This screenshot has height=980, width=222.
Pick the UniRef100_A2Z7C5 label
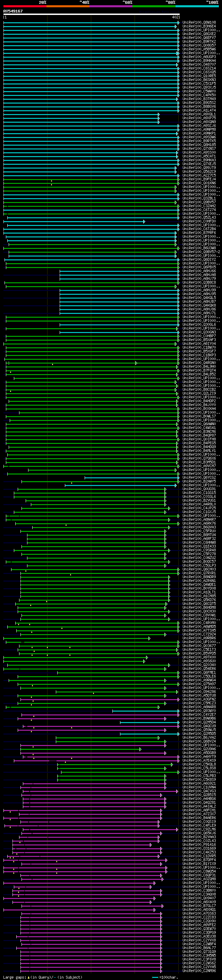pyautogui.click(x=199, y=175)
